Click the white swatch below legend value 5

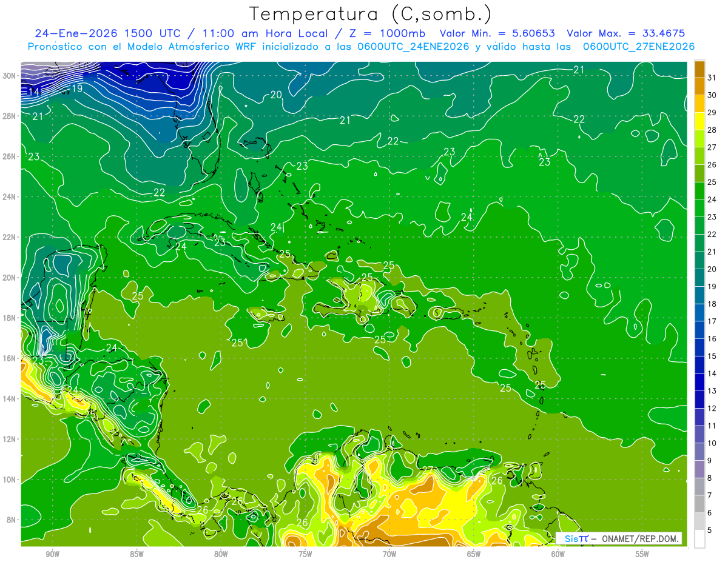click(699, 539)
